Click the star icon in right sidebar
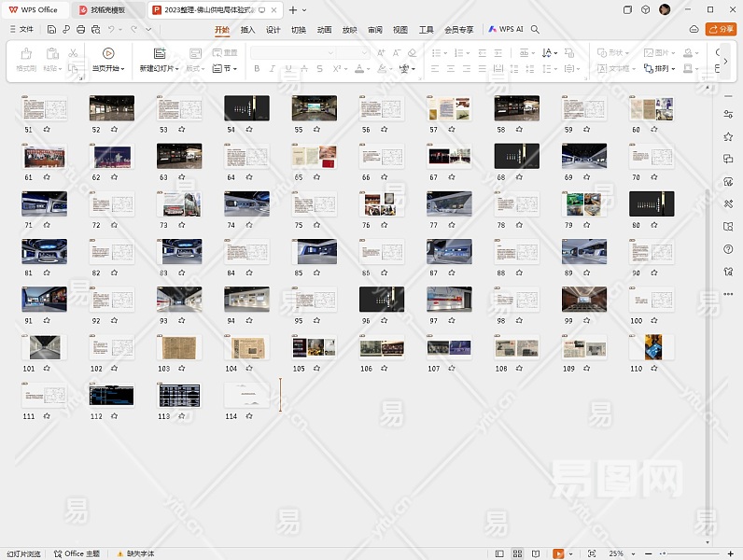 (x=728, y=136)
